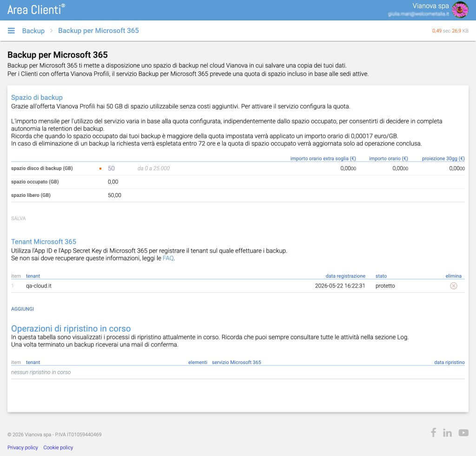
Task: Sort tenants by tenant column header
Action: tap(33, 276)
